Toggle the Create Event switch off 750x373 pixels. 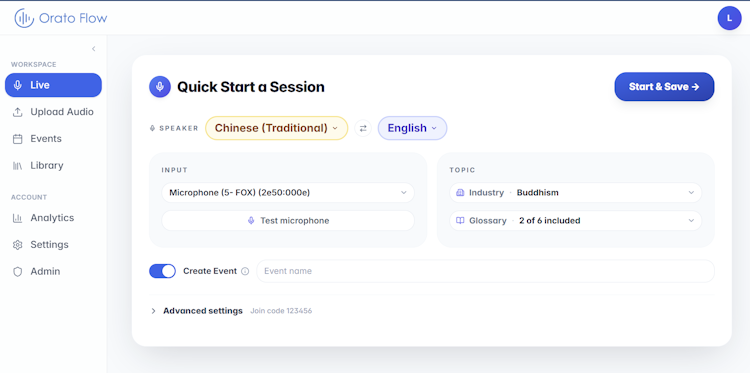click(163, 271)
